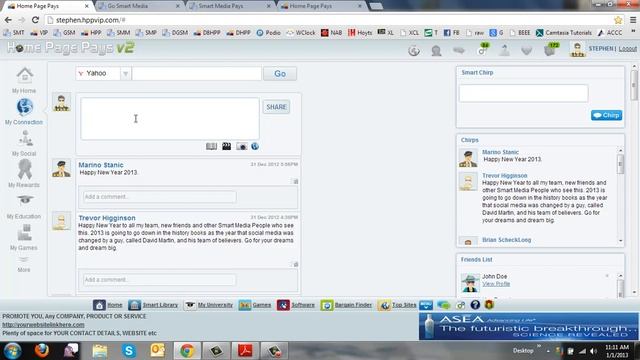Click the yourwebsitelinkhere.com promo link
Screen dimensions: 640x360
pyautogui.click(x=43, y=325)
